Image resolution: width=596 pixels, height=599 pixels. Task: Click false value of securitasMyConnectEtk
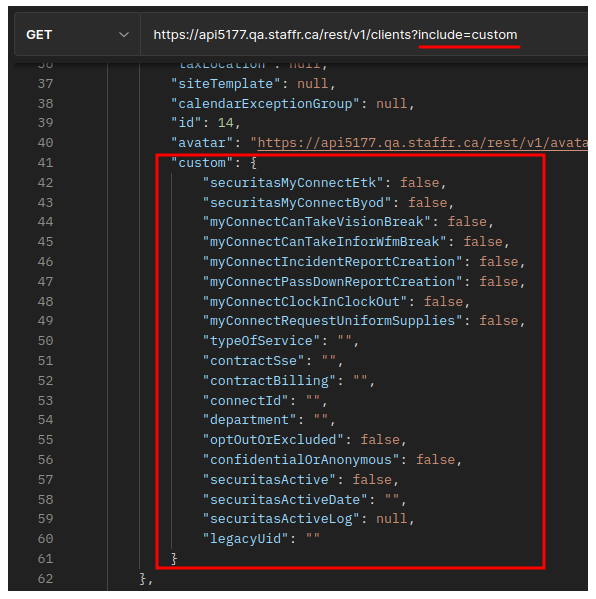click(419, 183)
